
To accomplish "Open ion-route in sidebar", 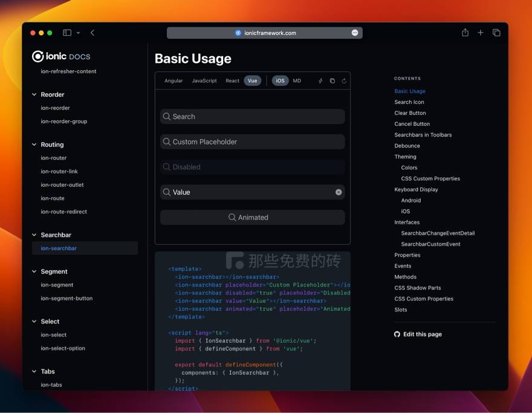I will tap(52, 198).
